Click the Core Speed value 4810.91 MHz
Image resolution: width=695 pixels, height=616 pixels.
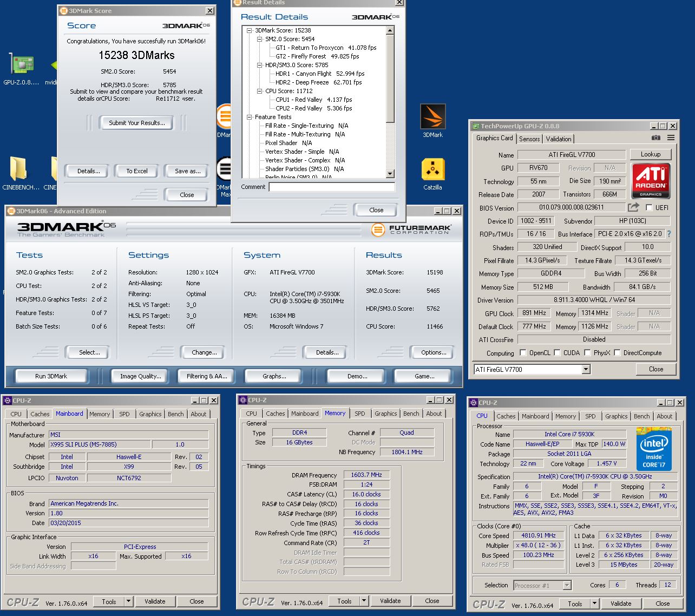coord(539,535)
